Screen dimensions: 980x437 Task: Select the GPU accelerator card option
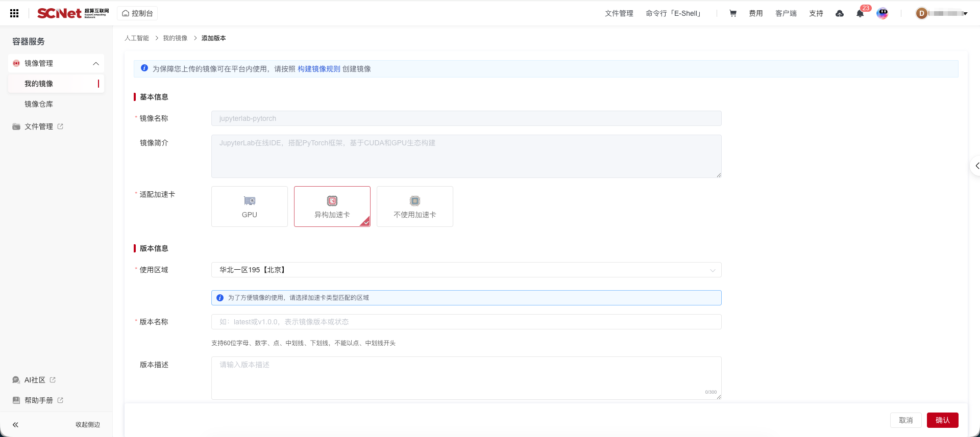pos(250,207)
